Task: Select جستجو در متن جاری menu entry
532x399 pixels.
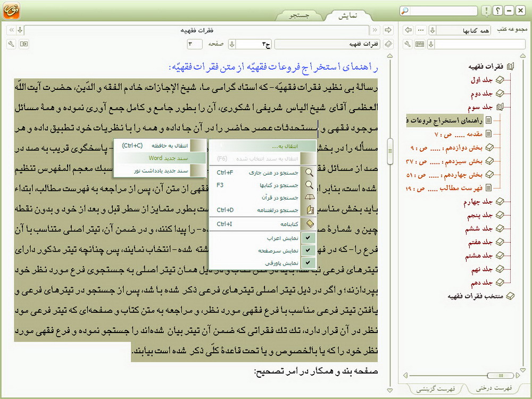Action: 263,172
